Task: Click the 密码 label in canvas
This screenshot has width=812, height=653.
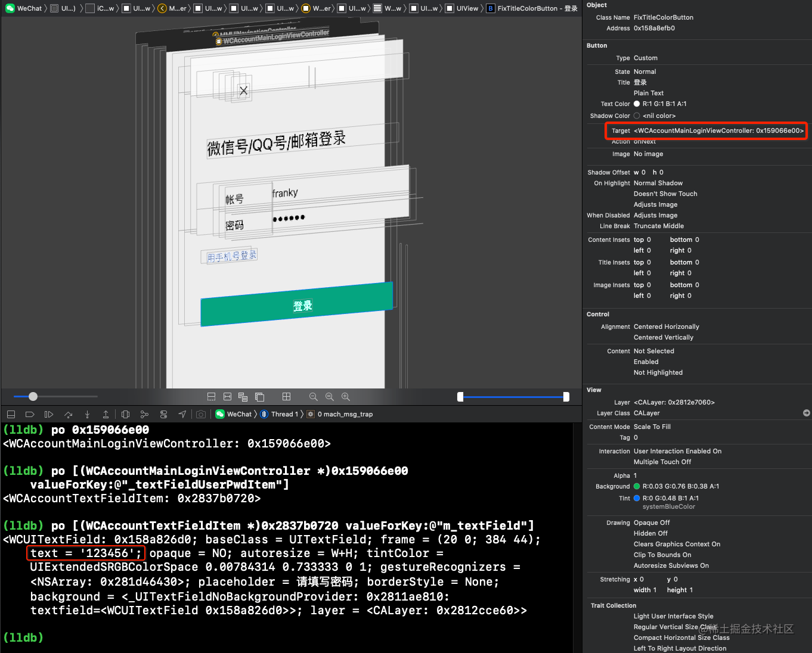Action: [234, 225]
